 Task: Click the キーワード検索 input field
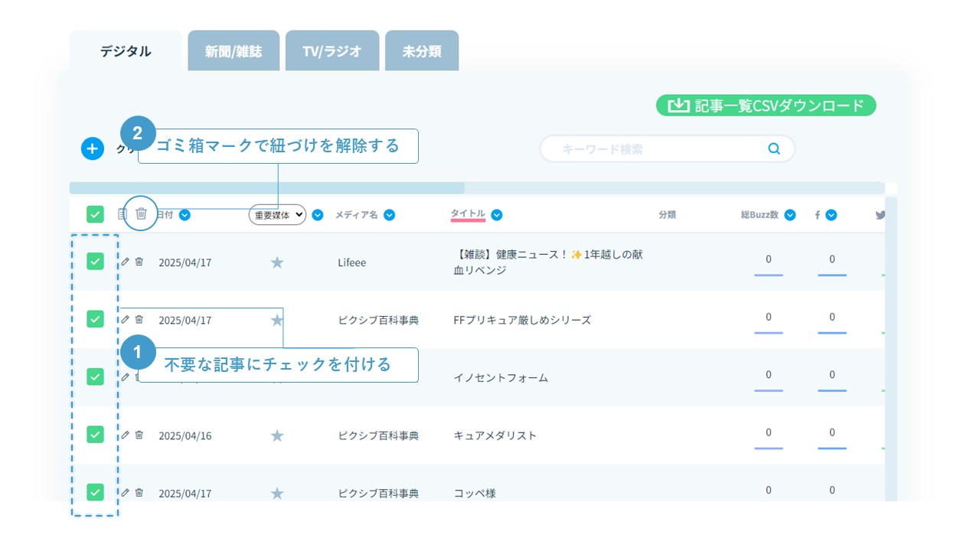(x=651, y=149)
